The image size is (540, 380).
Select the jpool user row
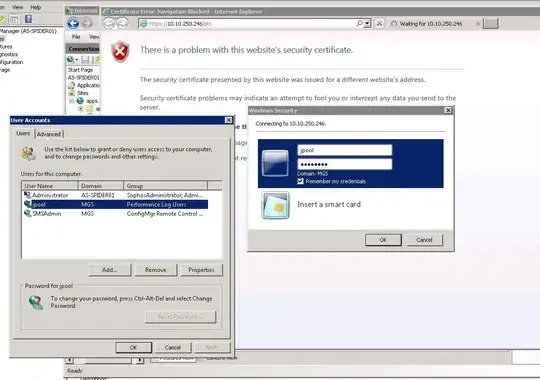115,204
